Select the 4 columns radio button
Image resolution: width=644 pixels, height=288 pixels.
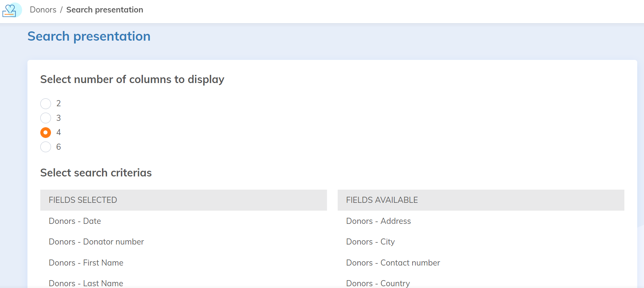point(46,133)
